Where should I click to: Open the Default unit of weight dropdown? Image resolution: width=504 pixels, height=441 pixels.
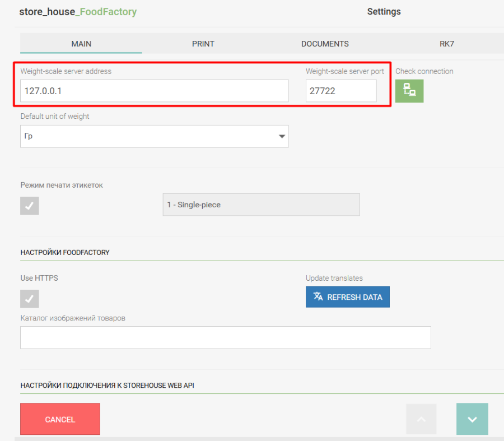[154, 136]
